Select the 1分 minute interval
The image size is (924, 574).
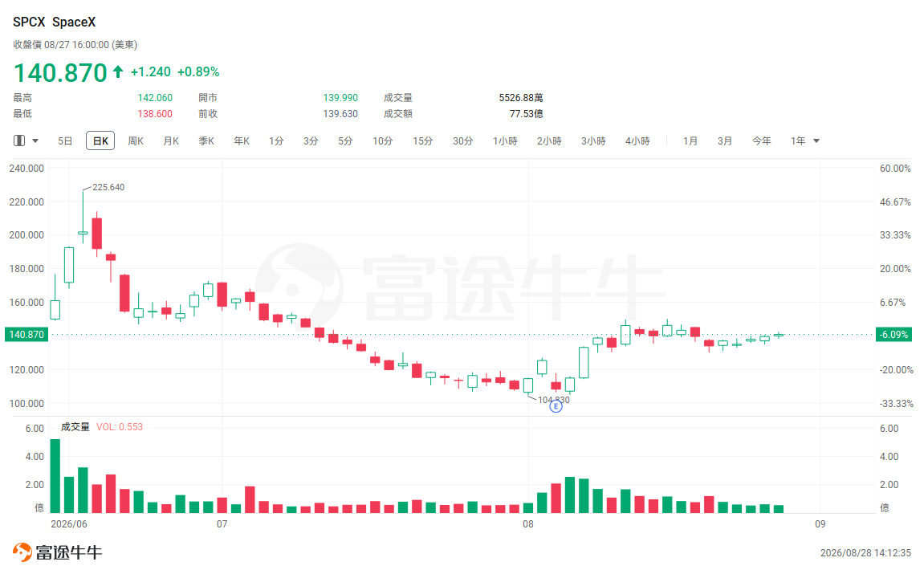pos(276,140)
